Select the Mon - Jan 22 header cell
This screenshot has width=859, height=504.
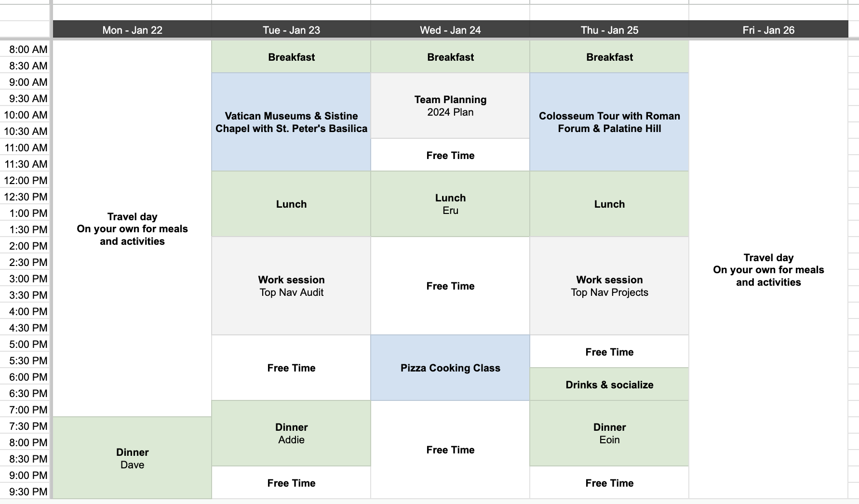tap(132, 30)
